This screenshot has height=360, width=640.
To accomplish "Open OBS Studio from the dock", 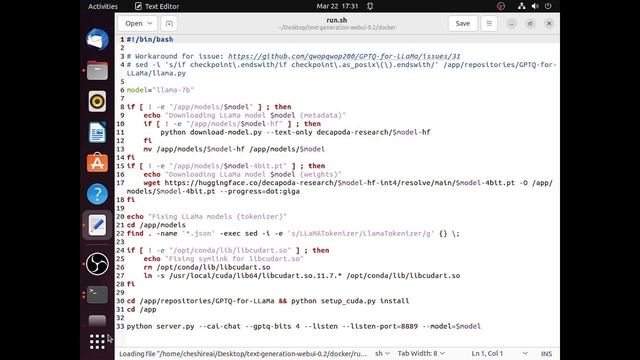I will 97,264.
